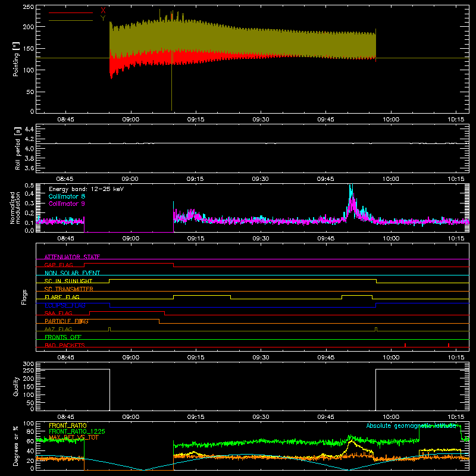Click BAD_PACKETS spike near 10:15
The height and width of the screenshot is (476, 476).
point(449,345)
